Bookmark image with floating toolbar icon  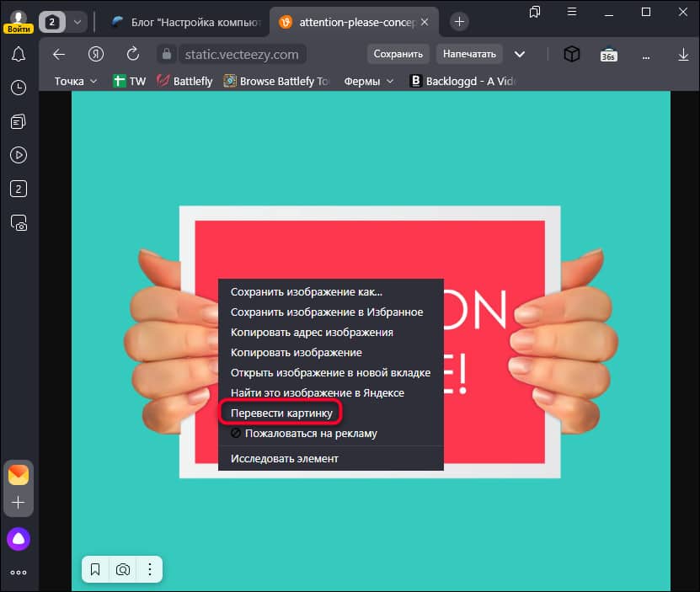pyautogui.click(x=95, y=569)
